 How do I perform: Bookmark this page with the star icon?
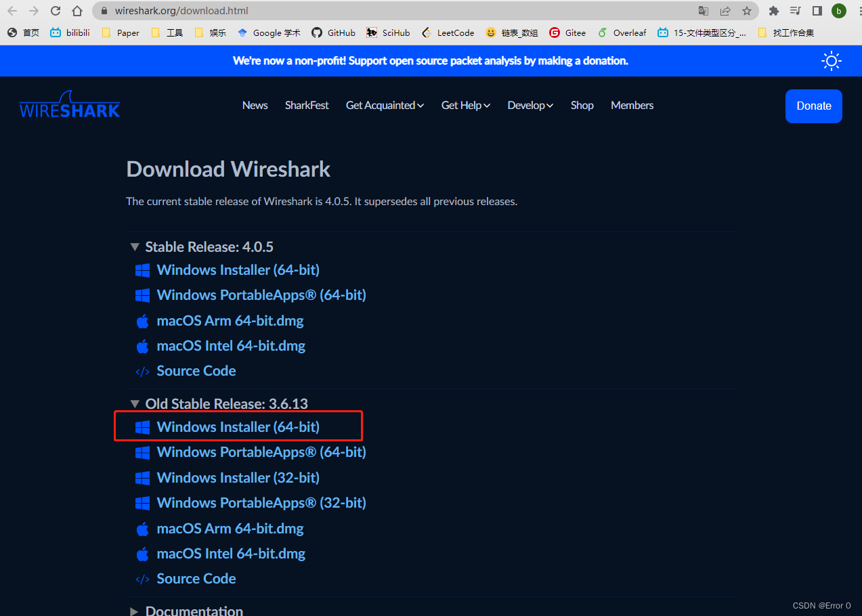[746, 11]
